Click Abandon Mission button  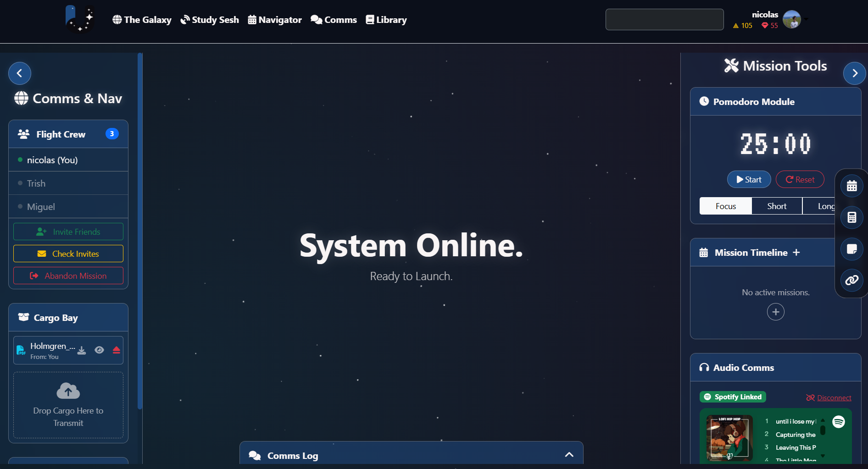68,276
